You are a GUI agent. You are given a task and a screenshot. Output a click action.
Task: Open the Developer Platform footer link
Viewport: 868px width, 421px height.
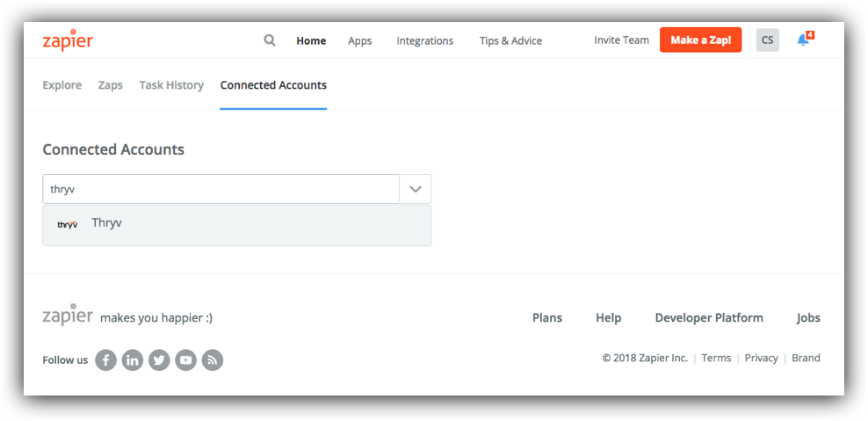click(709, 318)
